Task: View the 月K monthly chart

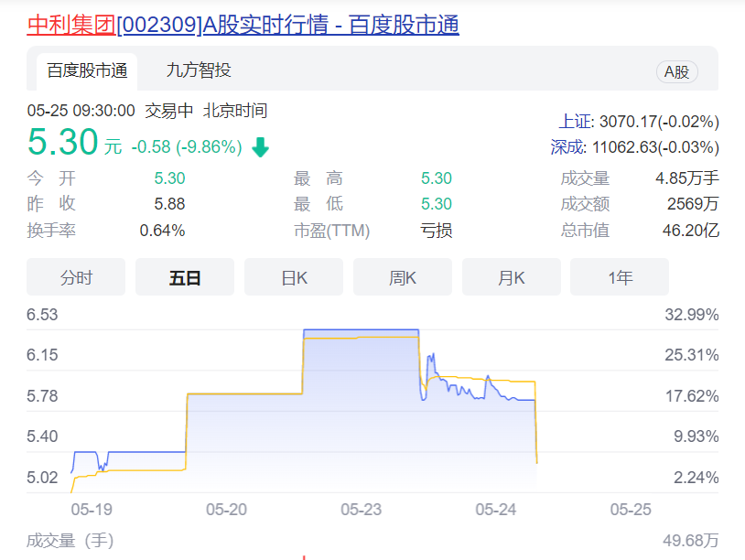Action: tap(511, 277)
